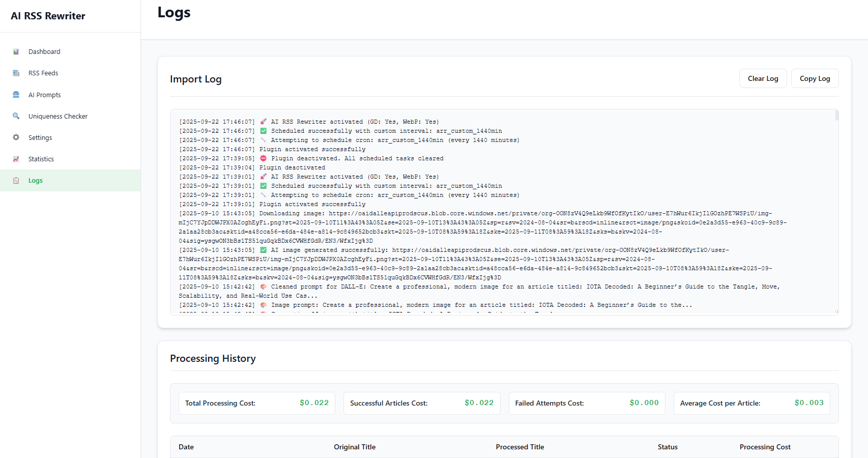Screen dimensions: 868x458
Task: Click the AI Prompts robot icon
Action: (x=16, y=95)
